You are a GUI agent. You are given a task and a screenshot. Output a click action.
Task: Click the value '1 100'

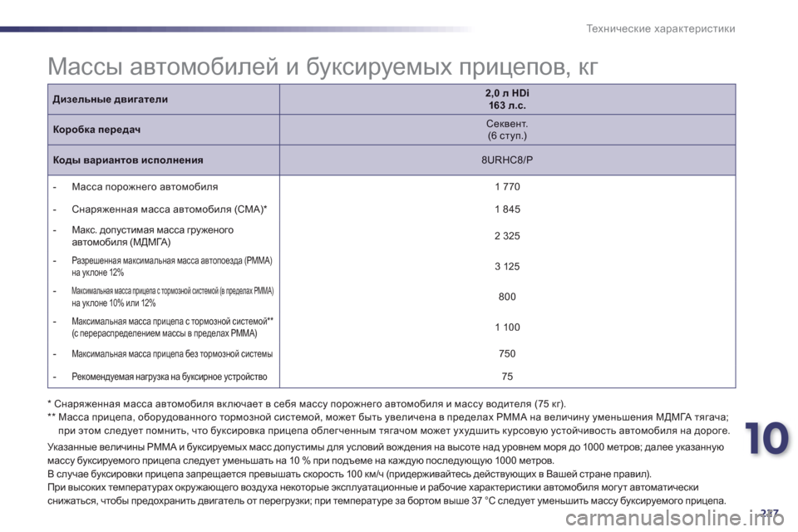[x=507, y=328]
